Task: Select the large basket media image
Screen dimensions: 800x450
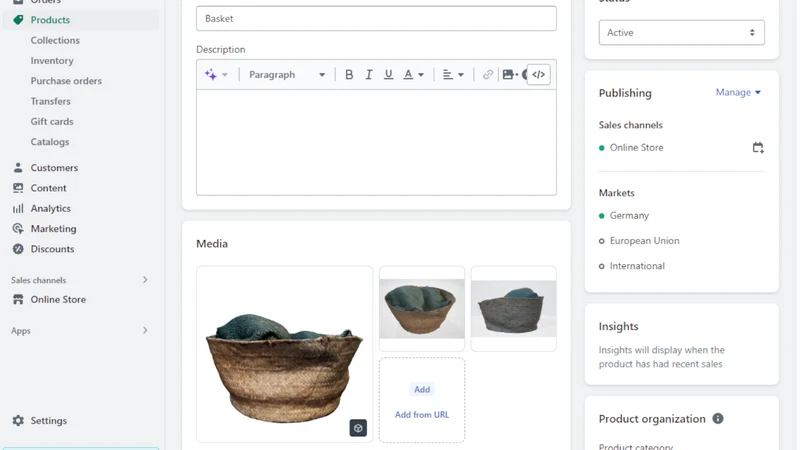Action: (x=285, y=354)
